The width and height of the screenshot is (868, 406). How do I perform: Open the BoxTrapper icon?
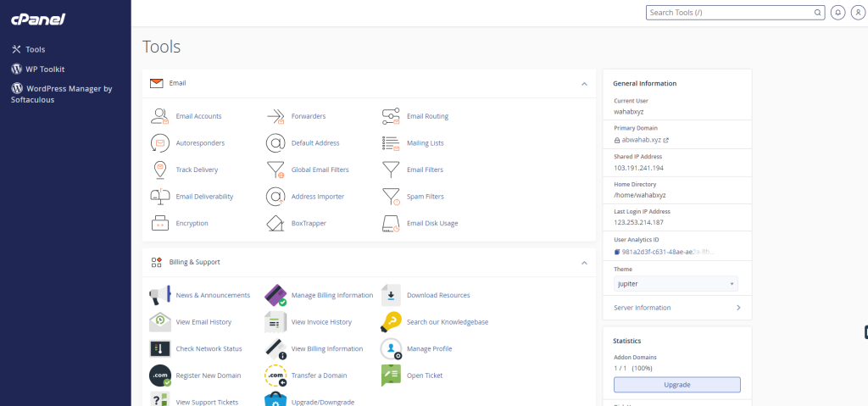tap(275, 224)
